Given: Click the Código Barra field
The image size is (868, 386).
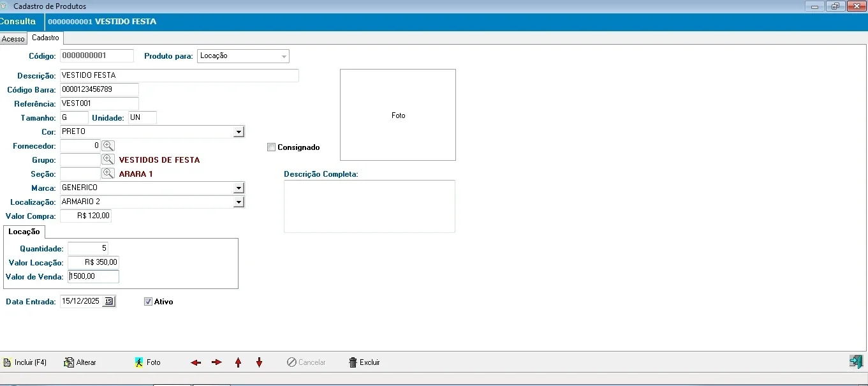Looking at the screenshot, I should (x=99, y=89).
